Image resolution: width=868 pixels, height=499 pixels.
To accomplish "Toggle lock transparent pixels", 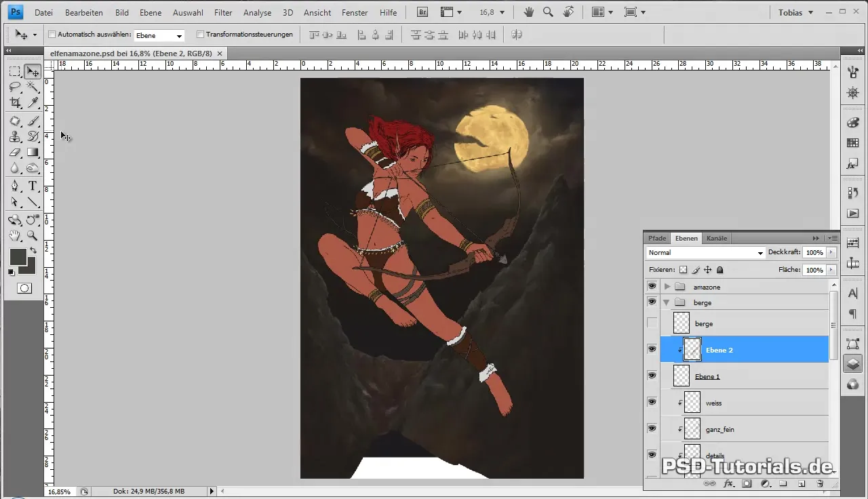I will 684,270.
